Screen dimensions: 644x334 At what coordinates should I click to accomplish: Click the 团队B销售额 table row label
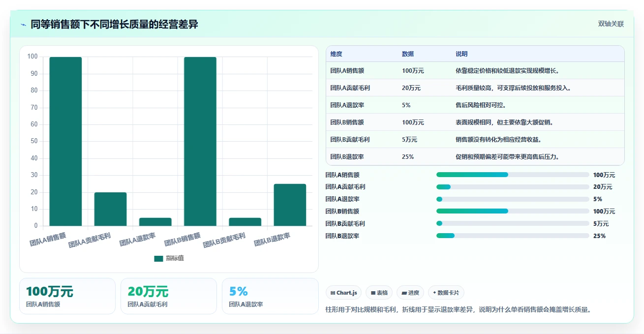[347, 122]
